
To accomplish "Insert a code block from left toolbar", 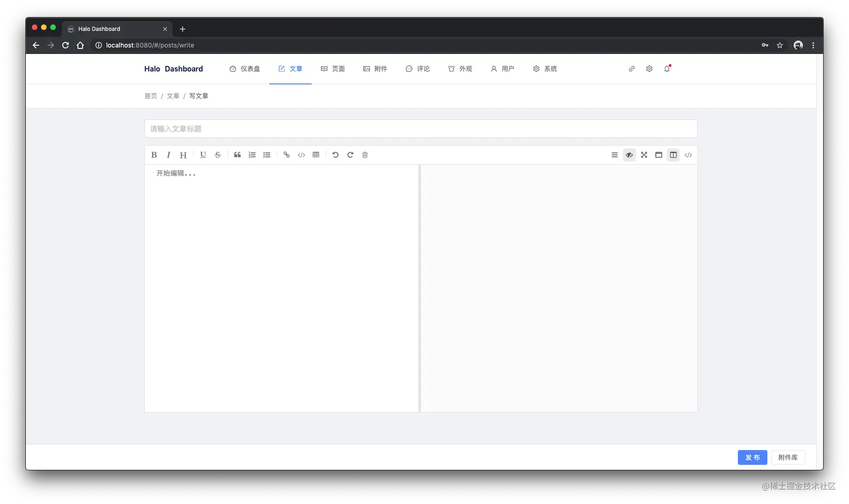I will click(301, 155).
